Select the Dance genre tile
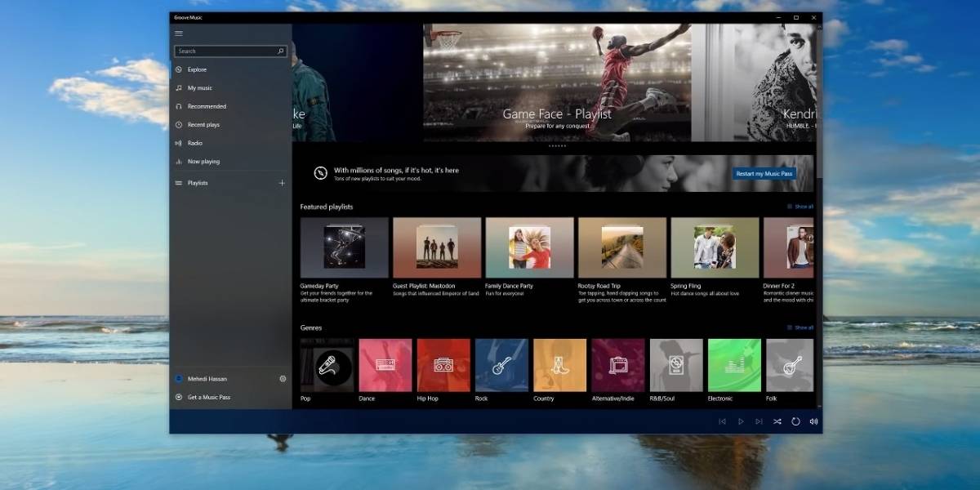The height and width of the screenshot is (490, 980). point(385,365)
